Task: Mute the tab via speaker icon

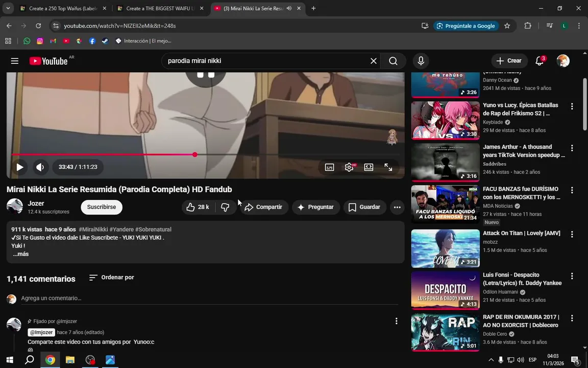Action: click(x=289, y=8)
